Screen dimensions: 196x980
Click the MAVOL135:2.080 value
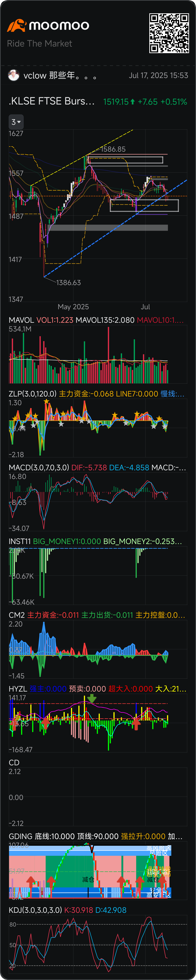(105, 320)
